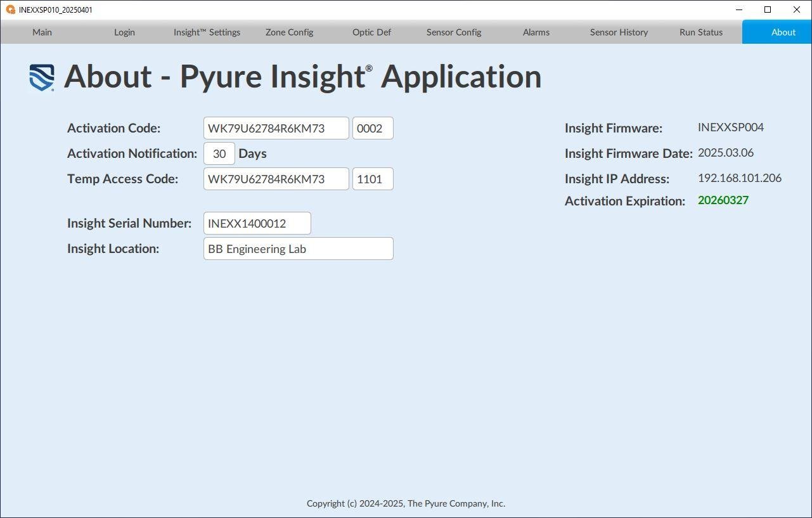Click the Insight Location field
Image resolution: width=812 pixels, height=518 pixels.
[x=299, y=249]
